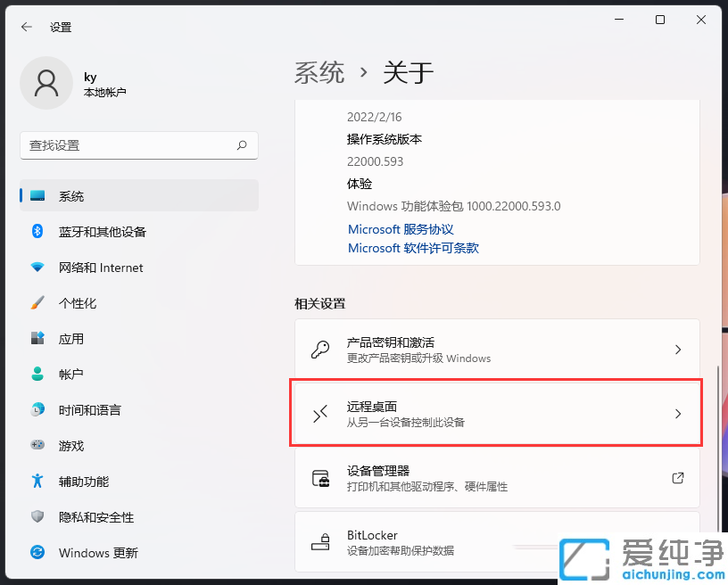Select the Bluetooth devices icon in sidebar
This screenshot has width=728, height=585.
37,232
